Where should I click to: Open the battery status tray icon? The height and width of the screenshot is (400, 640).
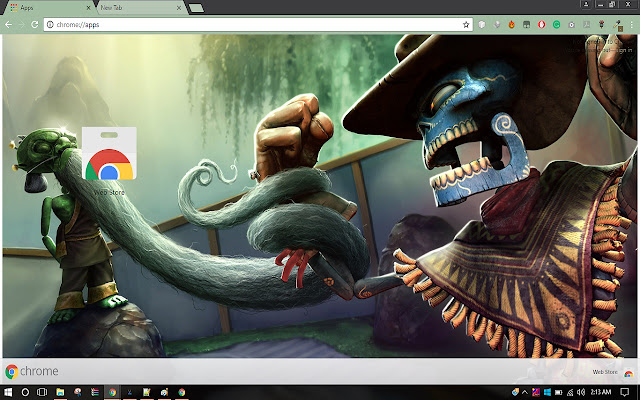coord(558,393)
